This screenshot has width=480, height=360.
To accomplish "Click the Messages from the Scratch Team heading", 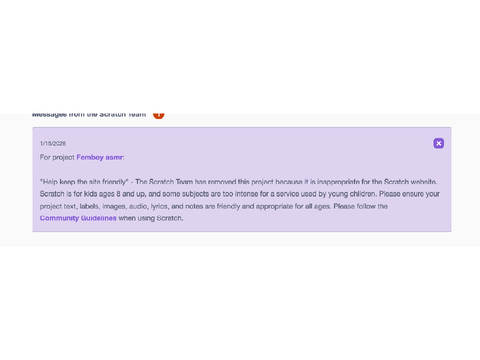I will [x=89, y=115].
